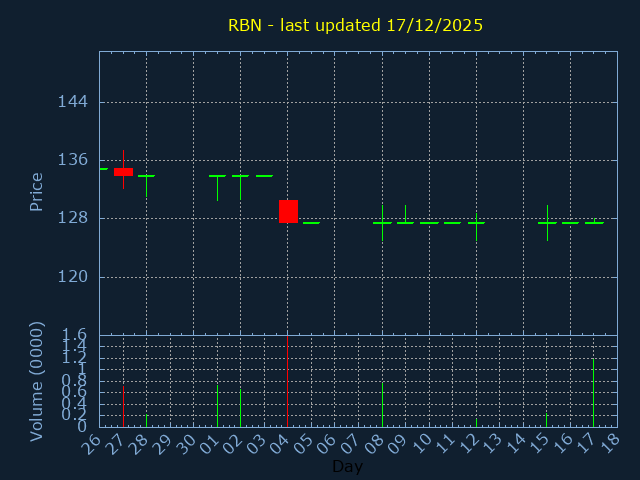Click the Day x-axis label
This screenshot has width=640, height=480.
pyautogui.click(x=347, y=466)
